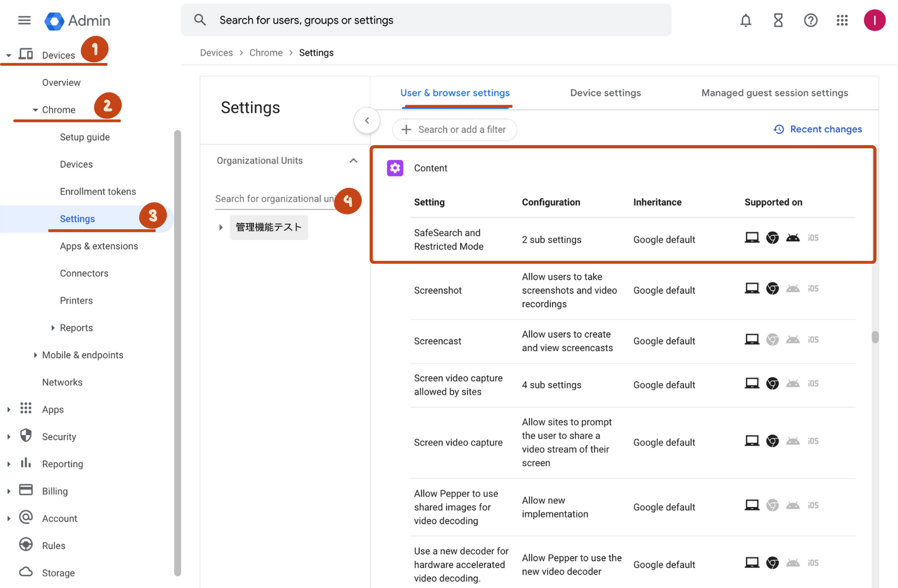Click the user account avatar
Image resolution: width=898 pixels, height=588 pixels.
coord(874,21)
